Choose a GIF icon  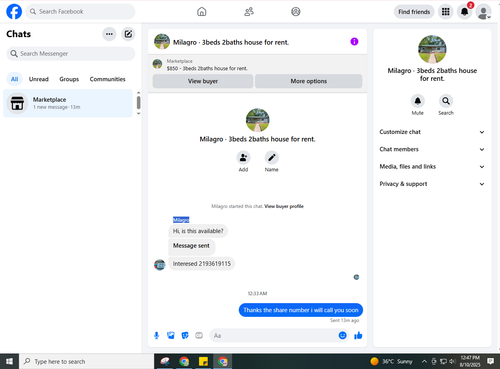click(x=199, y=335)
